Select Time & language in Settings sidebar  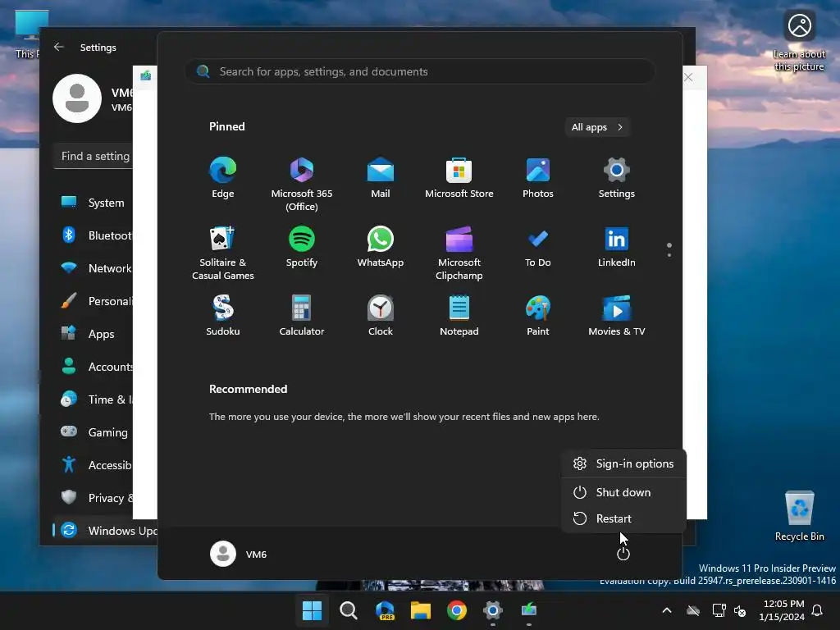coord(92,399)
